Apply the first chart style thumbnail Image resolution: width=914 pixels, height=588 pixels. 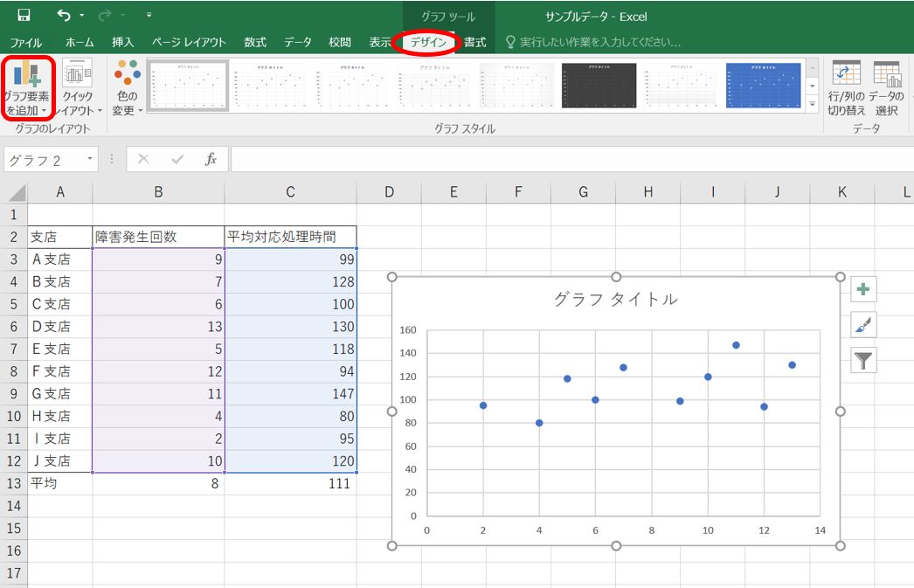click(x=187, y=85)
